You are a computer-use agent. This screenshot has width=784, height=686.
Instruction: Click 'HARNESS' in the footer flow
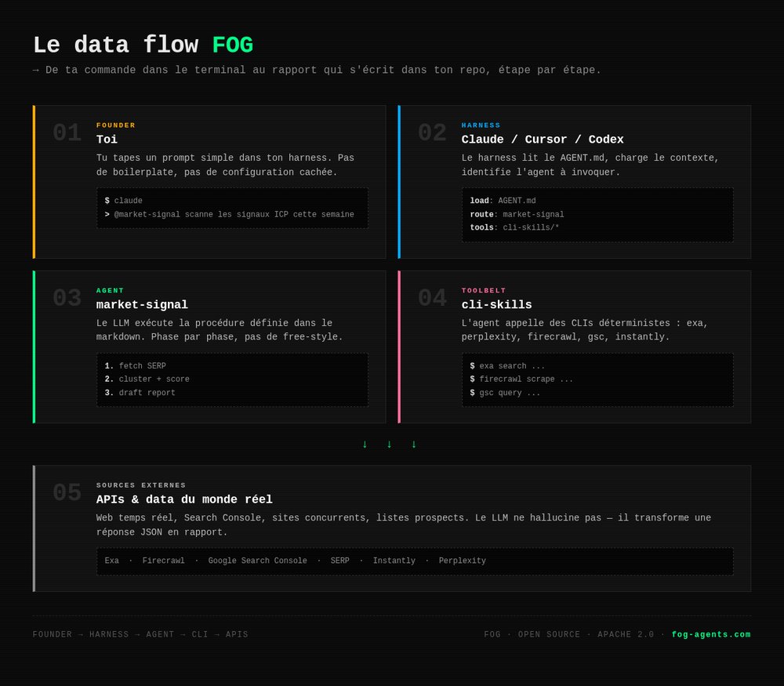pyautogui.click(x=109, y=634)
